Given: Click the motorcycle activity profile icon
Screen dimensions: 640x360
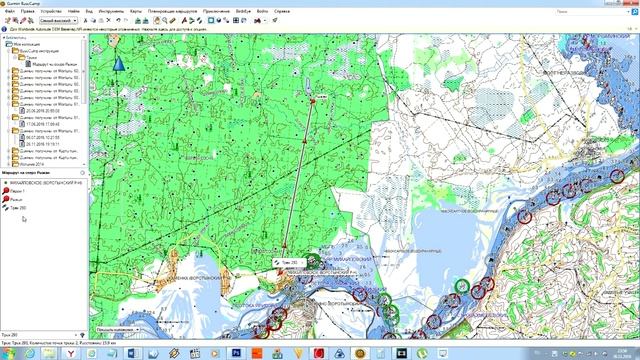Looking at the screenshot, I should (257, 20).
